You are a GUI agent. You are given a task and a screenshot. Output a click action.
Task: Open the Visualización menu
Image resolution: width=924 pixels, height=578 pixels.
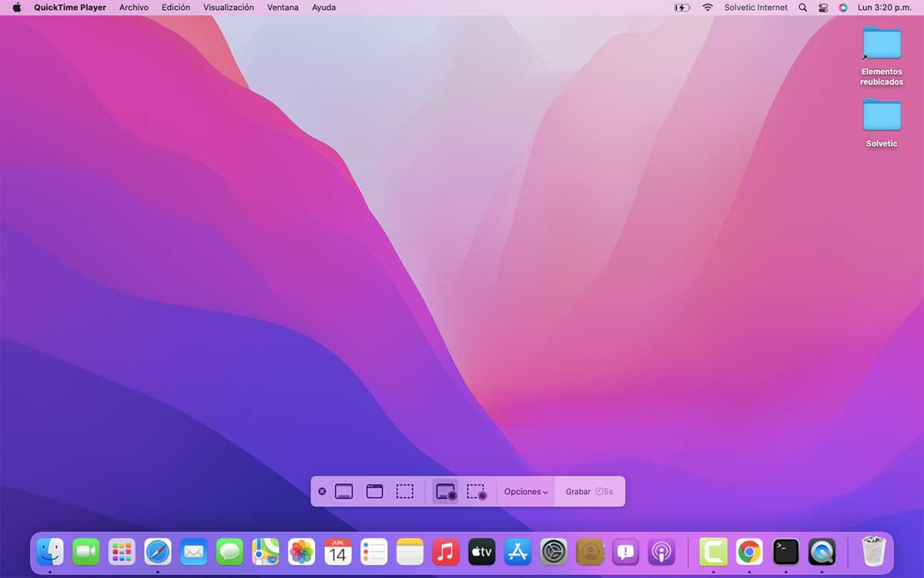[x=229, y=8]
